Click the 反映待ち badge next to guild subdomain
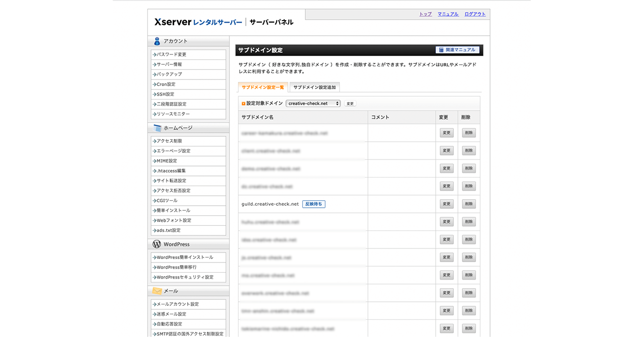 313,204
